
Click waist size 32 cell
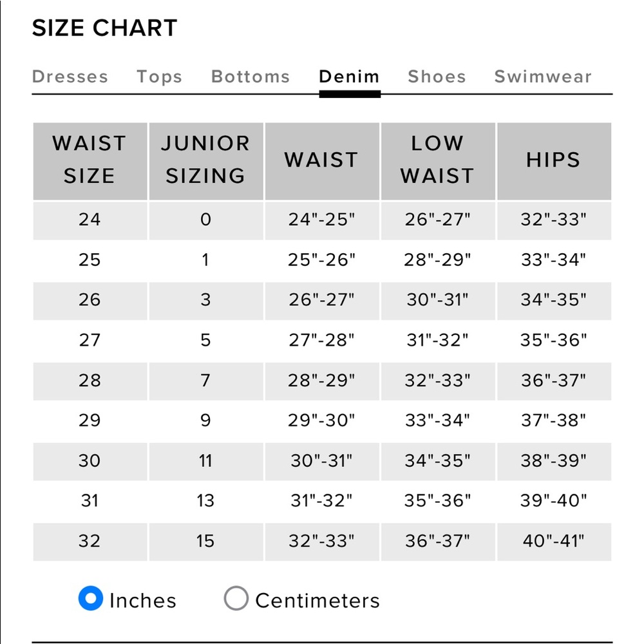pos(90,541)
